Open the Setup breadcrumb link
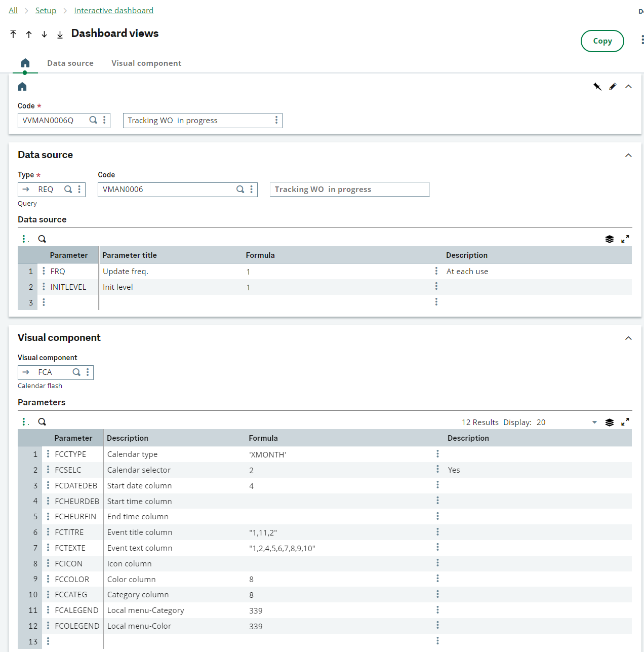 [x=46, y=11]
